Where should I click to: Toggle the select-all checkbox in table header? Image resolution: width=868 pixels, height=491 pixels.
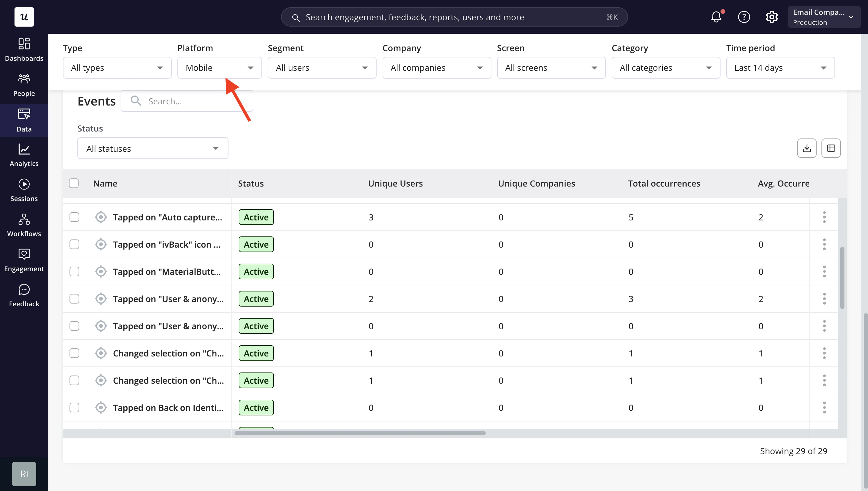pos(74,183)
